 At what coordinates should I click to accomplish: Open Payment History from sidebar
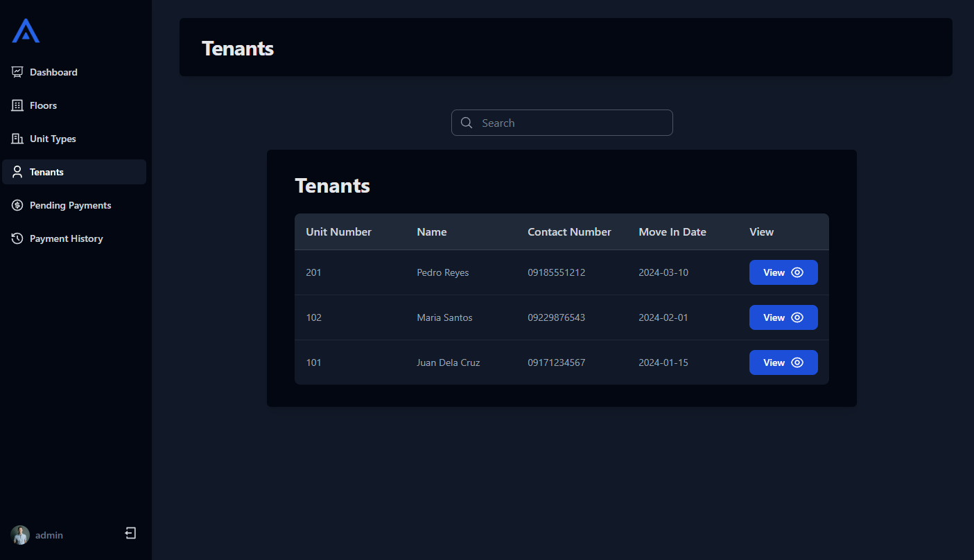(74, 238)
